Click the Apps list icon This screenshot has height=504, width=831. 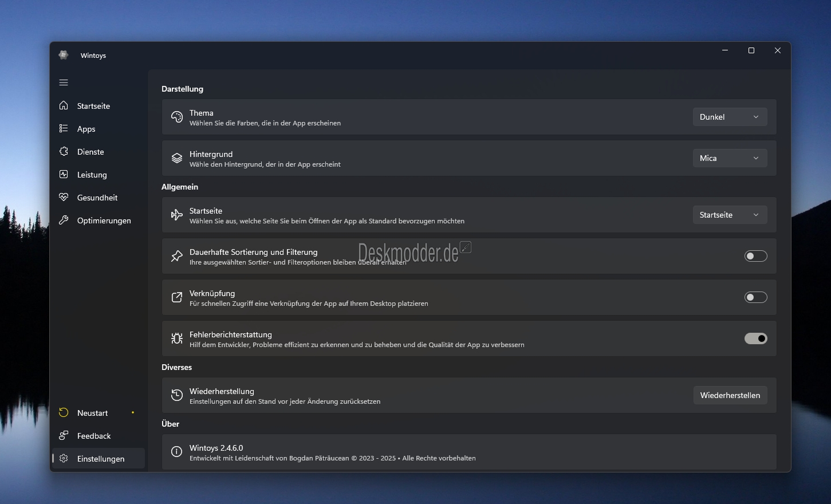64,129
